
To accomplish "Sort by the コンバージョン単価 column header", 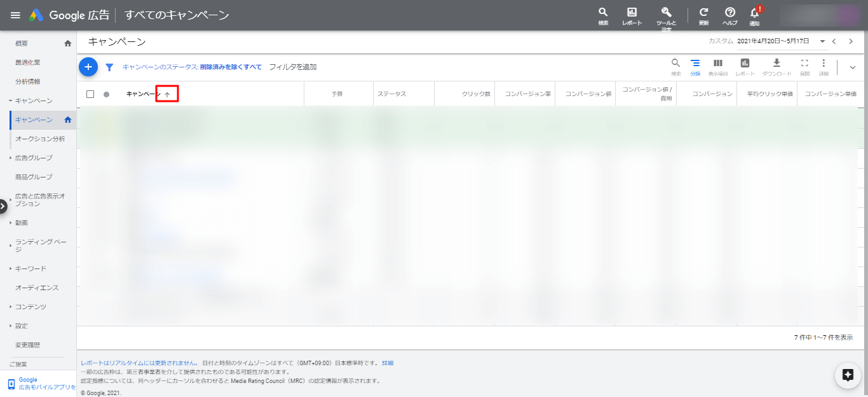I will pyautogui.click(x=831, y=94).
